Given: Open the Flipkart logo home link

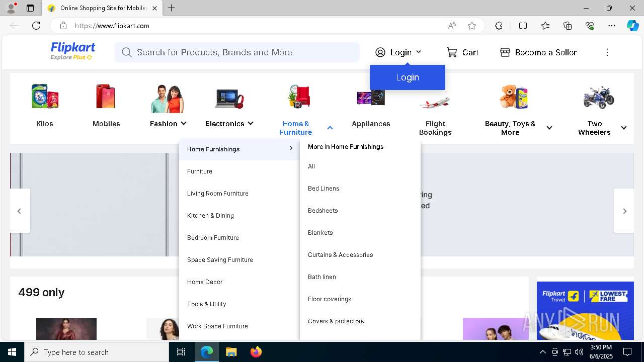Looking at the screenshot, I should point(72,51).
